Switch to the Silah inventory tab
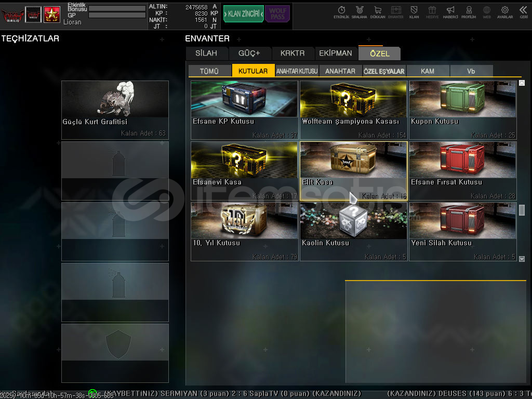 [206, 54]
